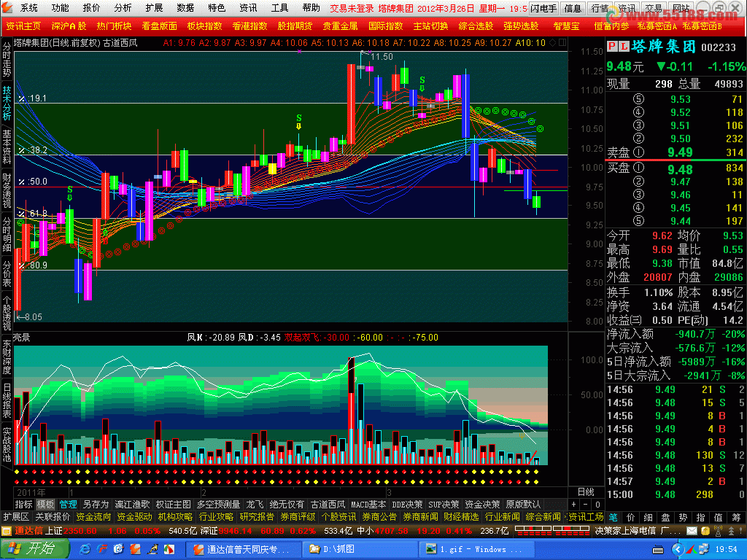Click the 通达信 logo icon in the status bar
The width and height of the screenshot is (747, 560).
(6, 531)
